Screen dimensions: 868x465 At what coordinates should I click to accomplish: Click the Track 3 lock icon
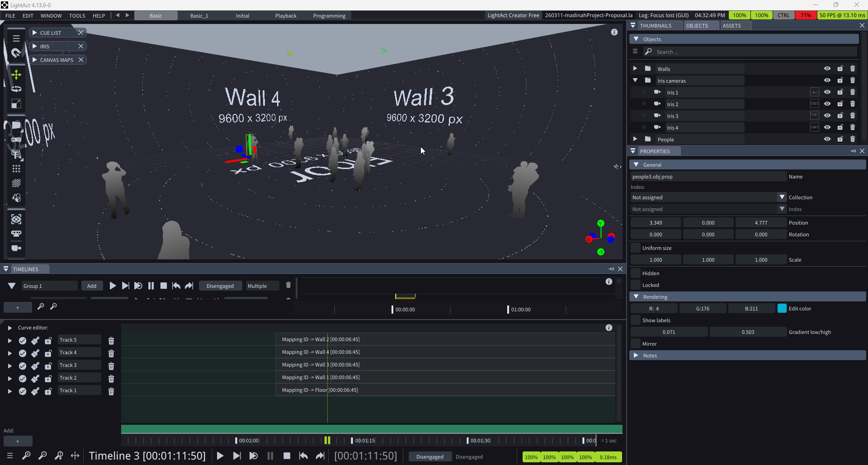pos(48,366)
